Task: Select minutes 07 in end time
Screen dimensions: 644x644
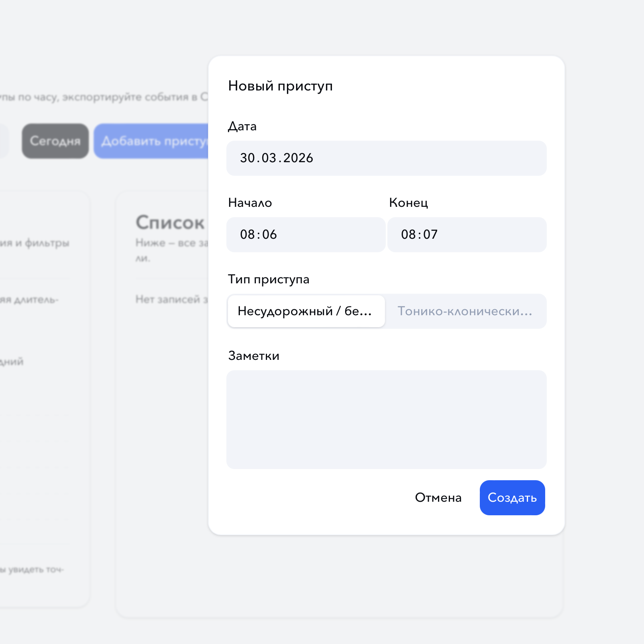Action: (431, 235)
